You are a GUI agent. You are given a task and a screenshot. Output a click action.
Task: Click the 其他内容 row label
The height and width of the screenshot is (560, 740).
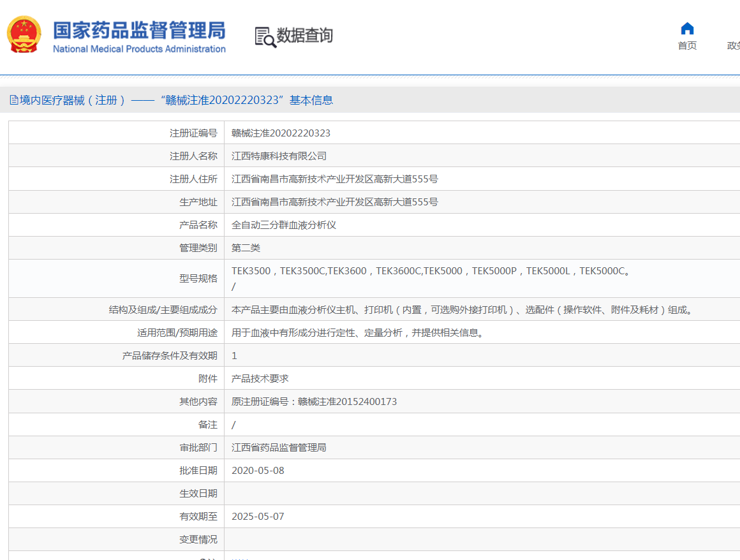[198, 402]
